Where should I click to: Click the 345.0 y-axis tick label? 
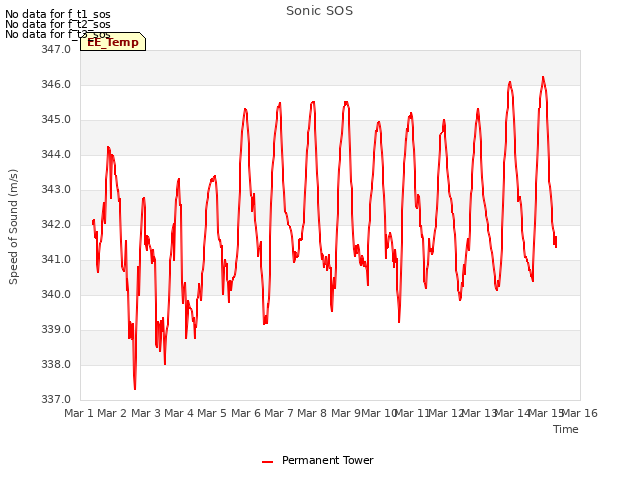point(56,120)
